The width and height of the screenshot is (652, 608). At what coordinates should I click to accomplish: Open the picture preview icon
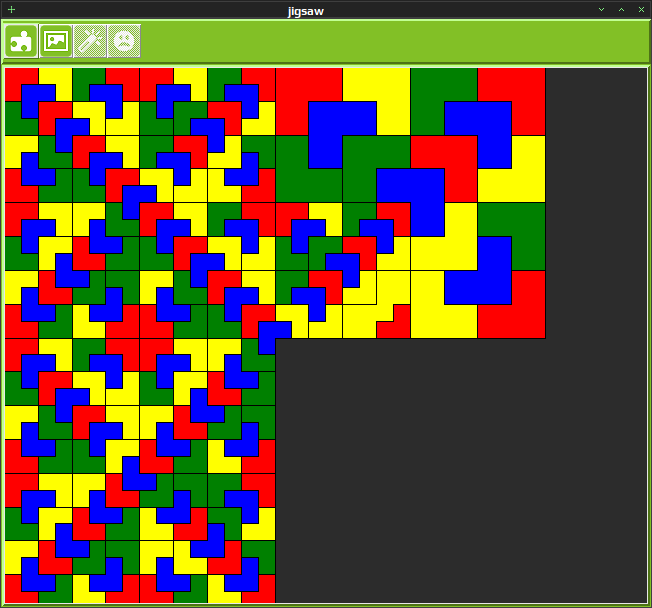point(56,41)
